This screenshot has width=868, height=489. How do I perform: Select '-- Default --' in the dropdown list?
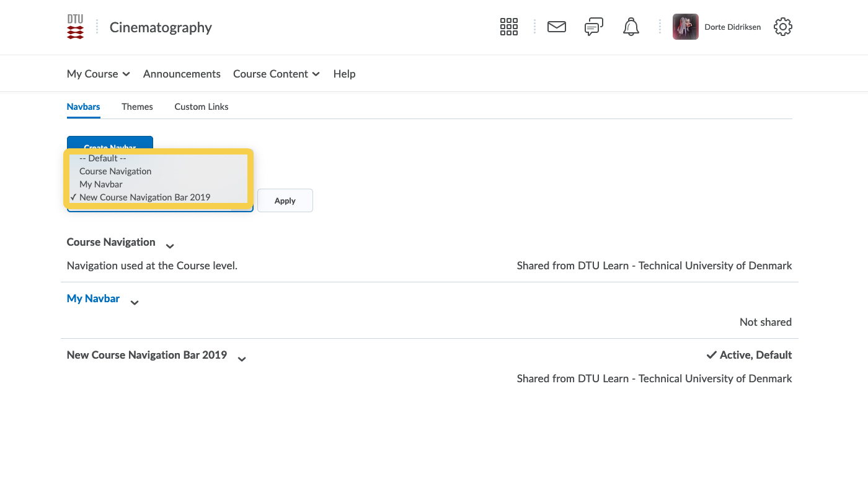click(103, 158)
